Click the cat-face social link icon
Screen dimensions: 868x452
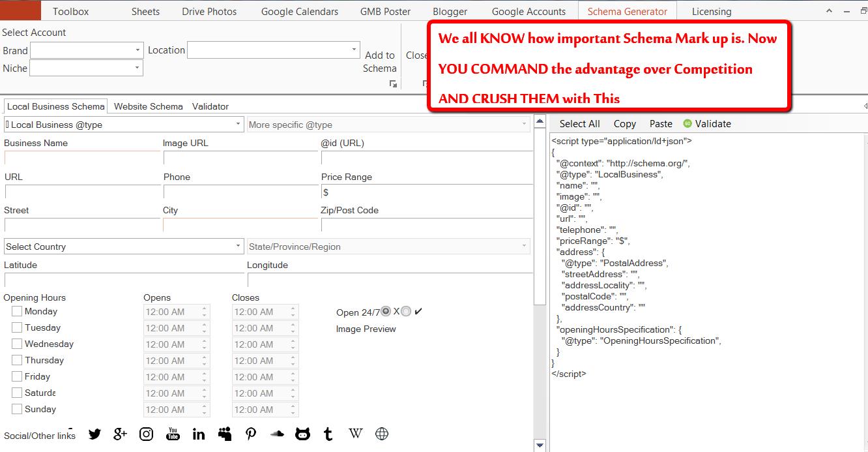[x=302, y=434]
